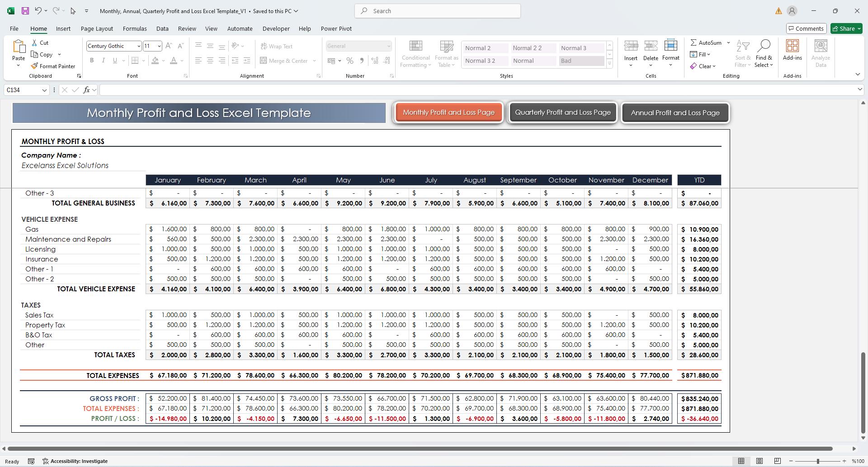This screenshot has width=868, height=467.
Task: Click the Comma Style icon
Action: [x=361, y=61]
